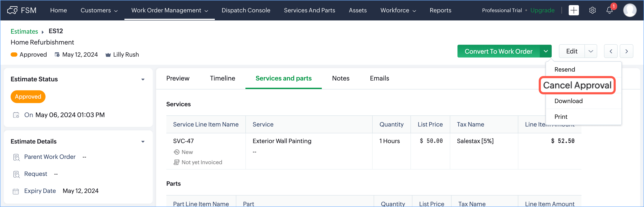The image size is (644, 207).
Task: Click the Request field icon
Action: point(16,174)
